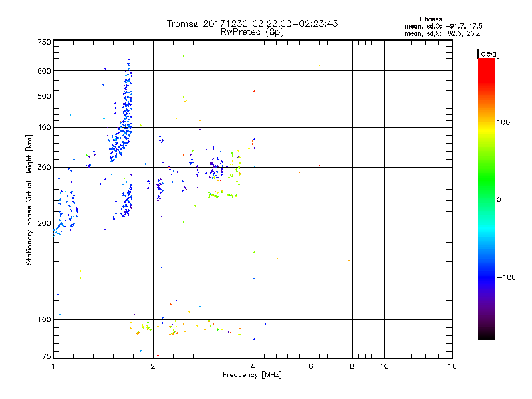Screen dimensions: 532x399
Task: Click the x-axis tick label '1'
Action: tap(53, 366)
